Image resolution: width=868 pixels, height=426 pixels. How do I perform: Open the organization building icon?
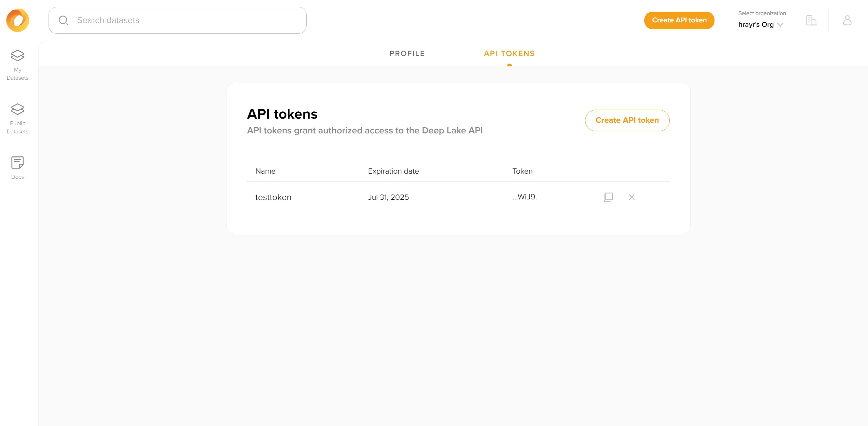(x=811, y=20)
